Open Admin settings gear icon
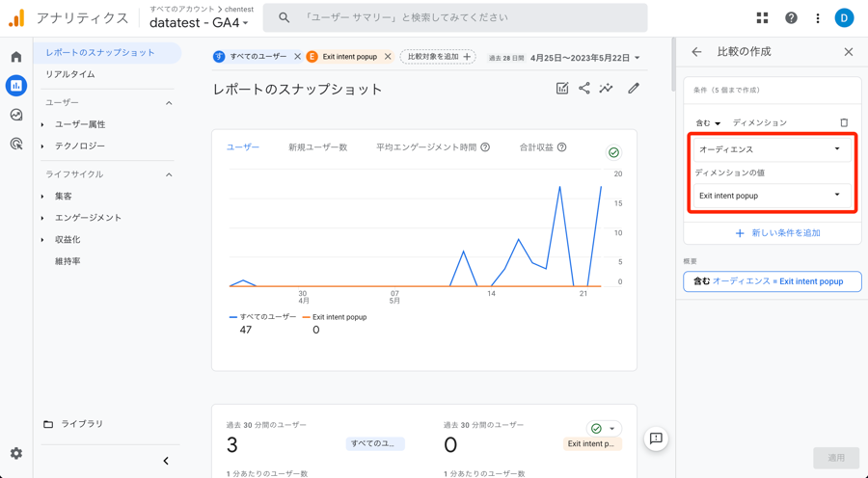The width and height of the screenshot is (868, 478). (x=16, y=453)
